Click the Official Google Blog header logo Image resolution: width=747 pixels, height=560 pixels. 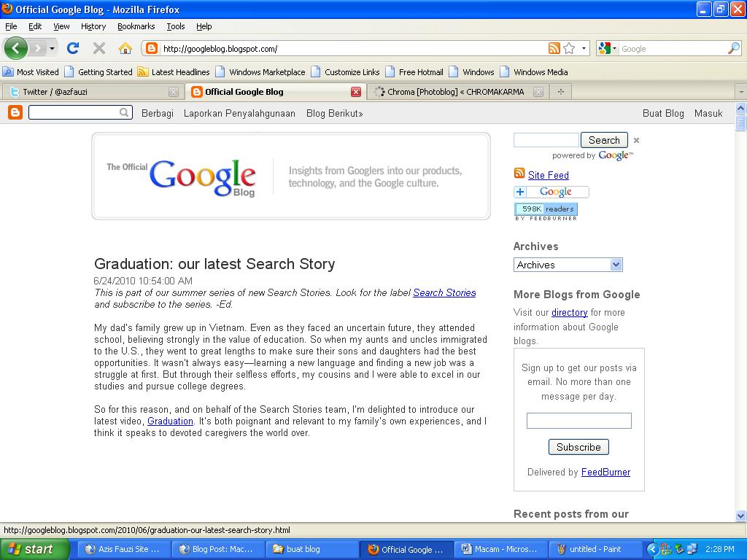pyautogui.click(x=181, y=178)
